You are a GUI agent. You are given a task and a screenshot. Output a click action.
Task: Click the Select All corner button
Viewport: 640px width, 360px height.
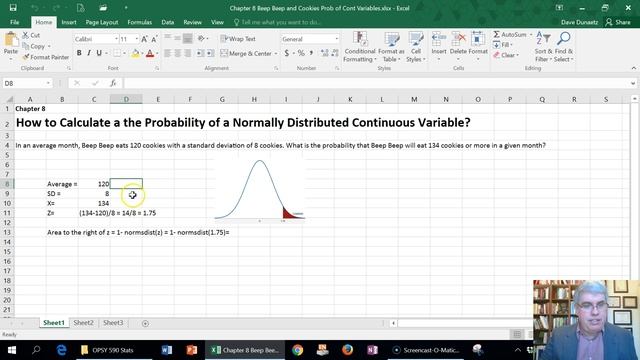(8, 99)
